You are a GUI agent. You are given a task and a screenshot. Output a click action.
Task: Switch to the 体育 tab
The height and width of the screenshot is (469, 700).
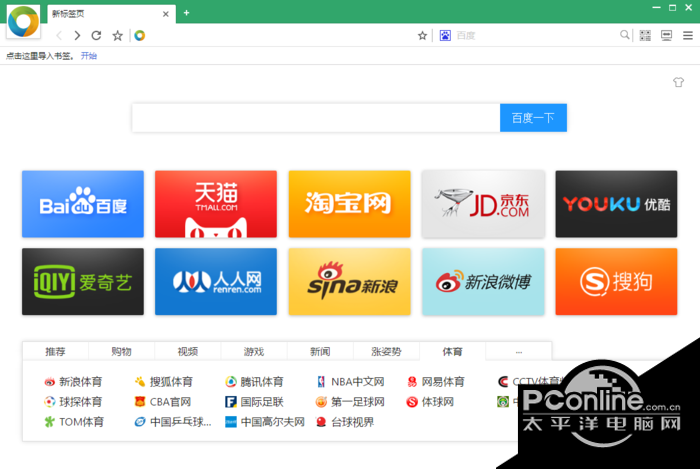[452, 352]
